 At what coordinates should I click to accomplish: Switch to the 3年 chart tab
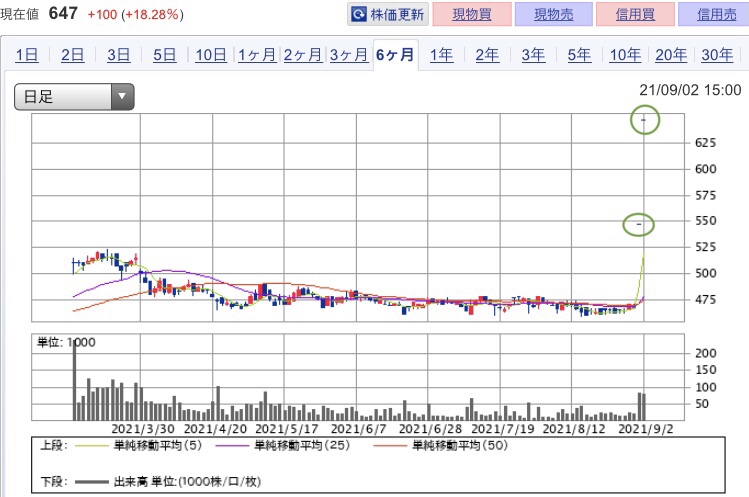[x=533, y=55]
